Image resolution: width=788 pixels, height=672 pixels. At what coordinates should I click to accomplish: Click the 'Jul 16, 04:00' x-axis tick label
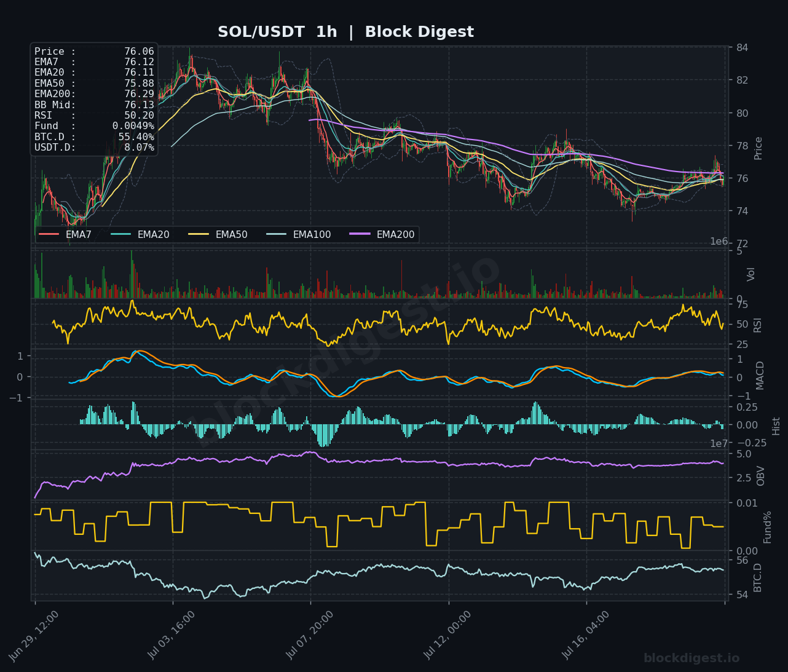pos(586,636)
